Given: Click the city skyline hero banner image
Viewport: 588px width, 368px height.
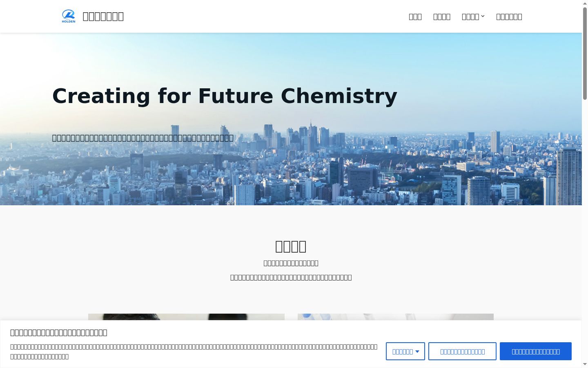Looking at the screenshot, I should click(291, 119).
